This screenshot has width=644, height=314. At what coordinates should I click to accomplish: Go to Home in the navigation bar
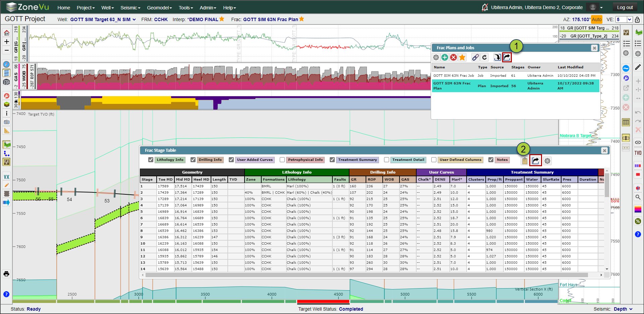click(64, 8)
